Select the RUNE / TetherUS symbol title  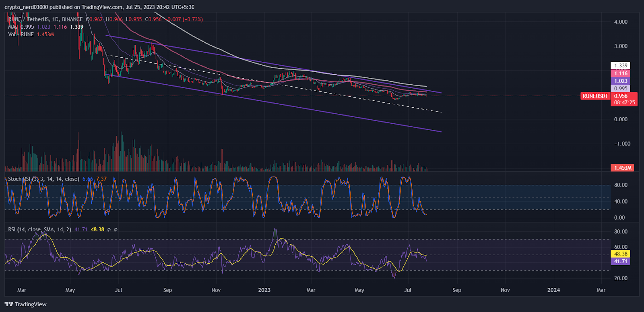tap(28, 19)
